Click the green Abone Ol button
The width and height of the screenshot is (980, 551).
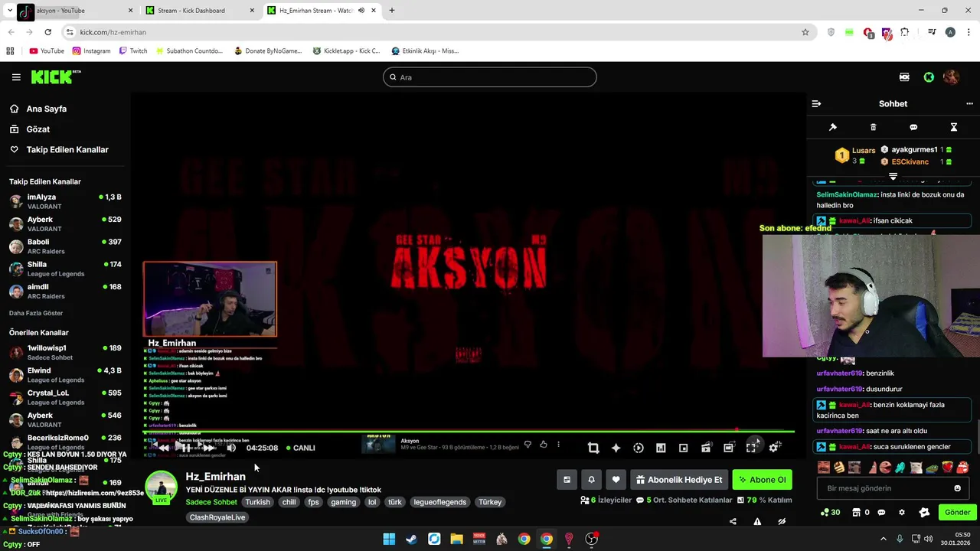click(x=762, y=480)
